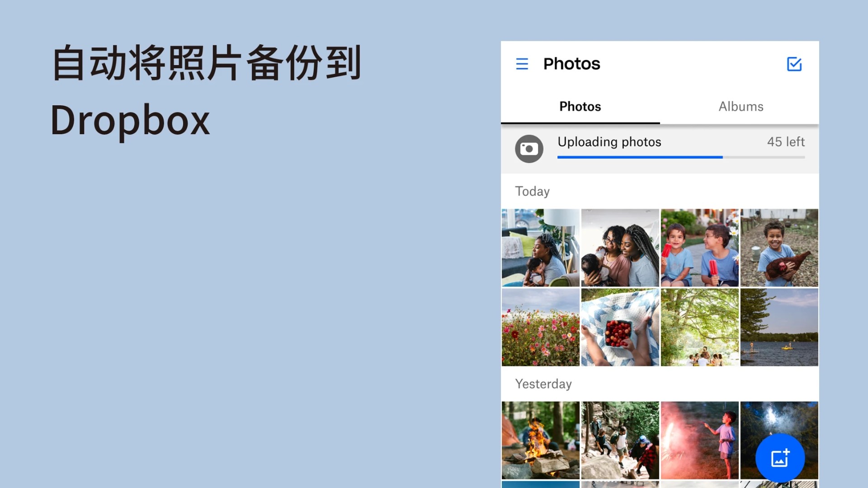Viewport: 868px width, 488px height.
Task: Tap the floating add media button
Action: 780,458
